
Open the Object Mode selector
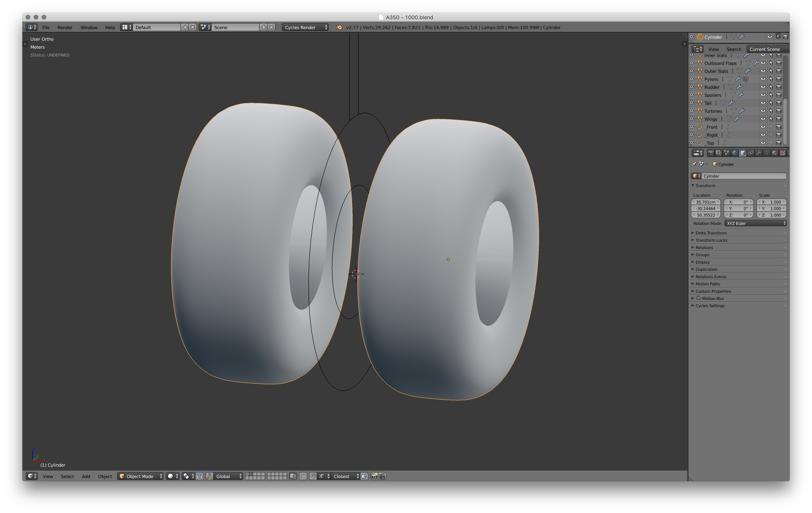(x=140, y=476)
